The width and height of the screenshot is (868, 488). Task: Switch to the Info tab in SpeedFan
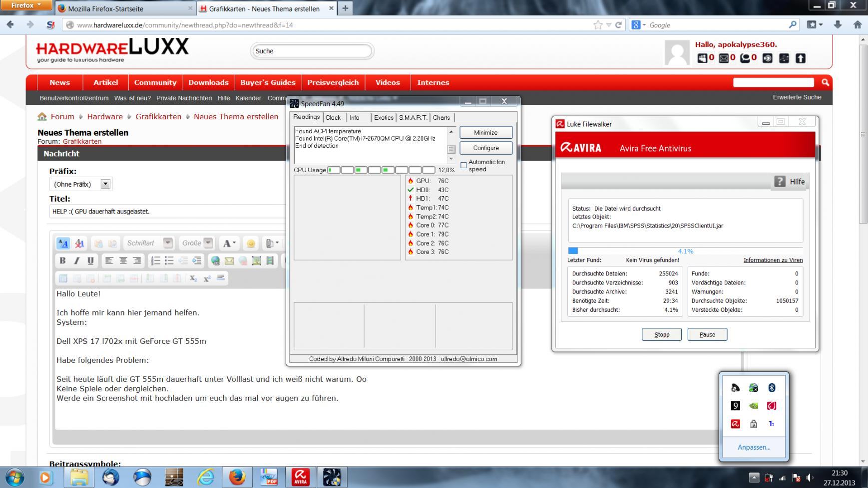click(x=355, y=118)
